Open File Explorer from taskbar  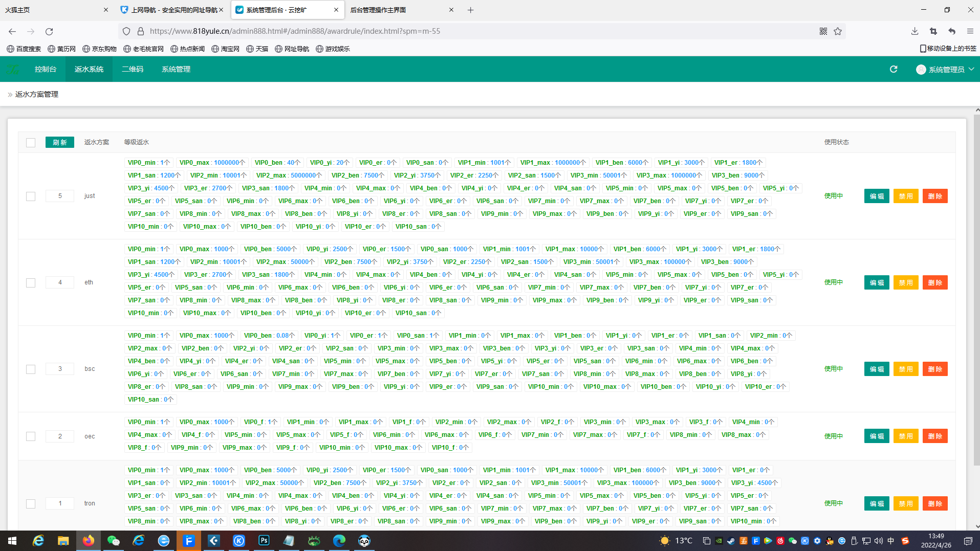point(63,541)
